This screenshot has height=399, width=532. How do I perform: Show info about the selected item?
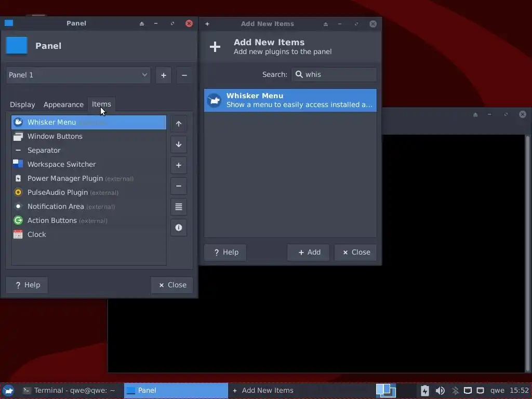[x=179, y=228]
